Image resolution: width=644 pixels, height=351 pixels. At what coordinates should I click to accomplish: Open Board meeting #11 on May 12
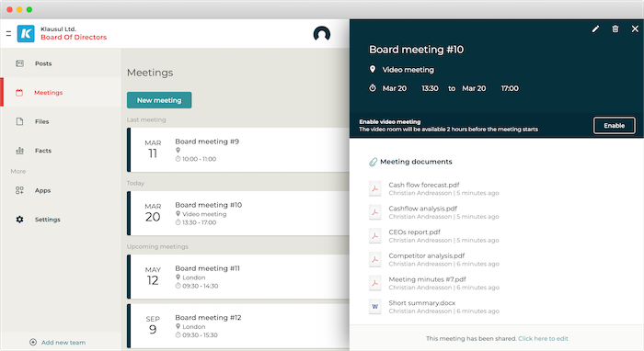(x=238, y=277)
